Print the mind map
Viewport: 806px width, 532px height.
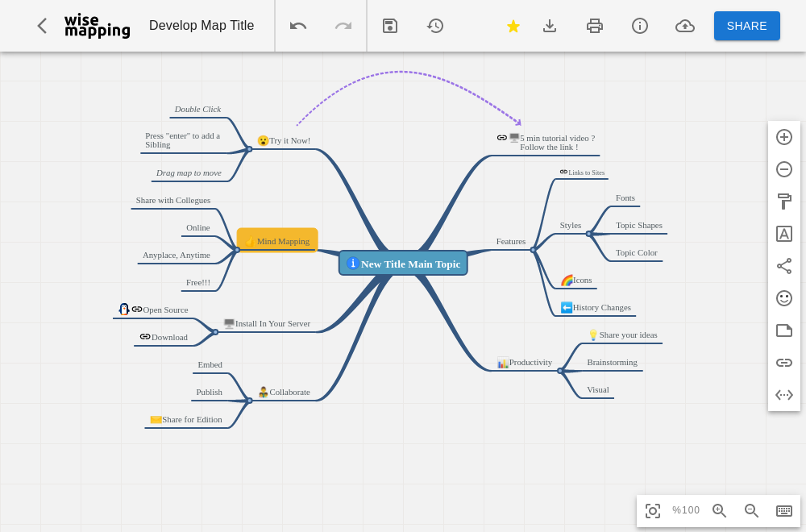pos(595,26)
